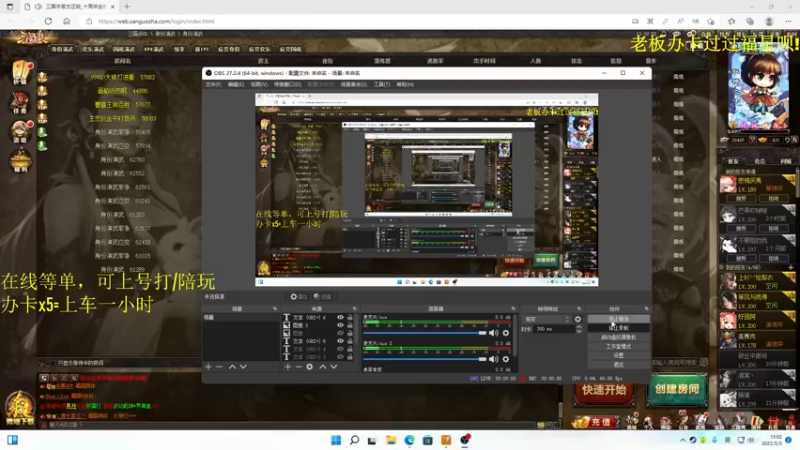800x450 pixels.
Task: Click the room number search magnifier icon
Action: (x=704, y=362)
